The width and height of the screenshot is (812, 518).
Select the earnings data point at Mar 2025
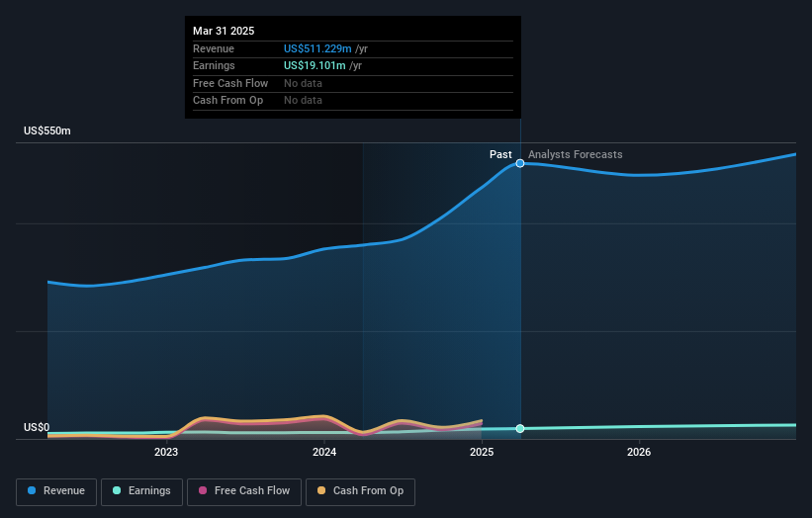point(520,428)
